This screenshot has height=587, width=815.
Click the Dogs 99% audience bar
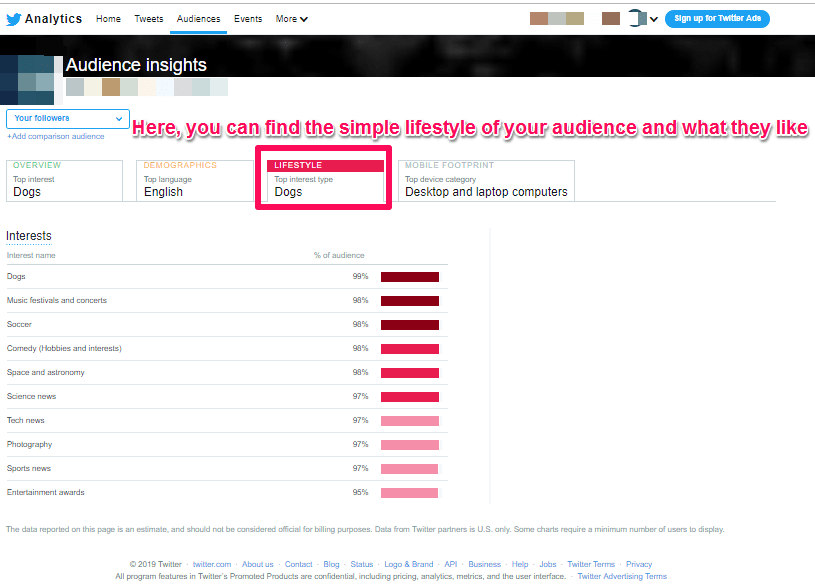coord(410,277)
